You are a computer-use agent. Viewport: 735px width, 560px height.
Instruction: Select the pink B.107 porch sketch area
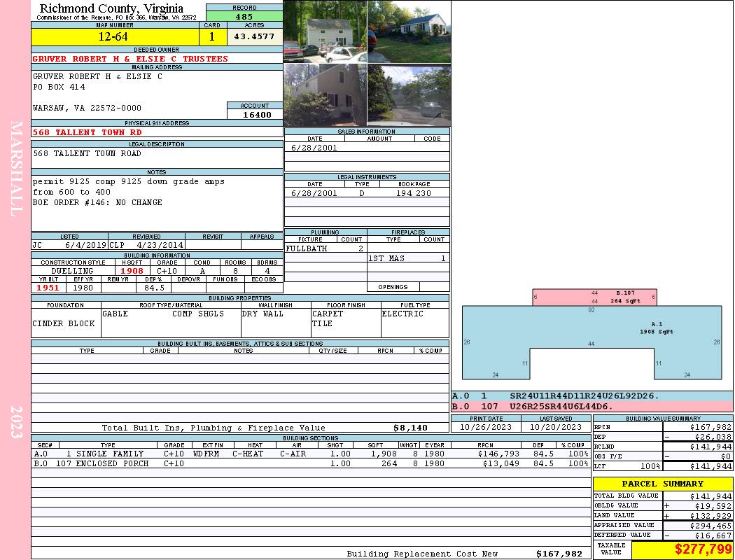[594, 297]
